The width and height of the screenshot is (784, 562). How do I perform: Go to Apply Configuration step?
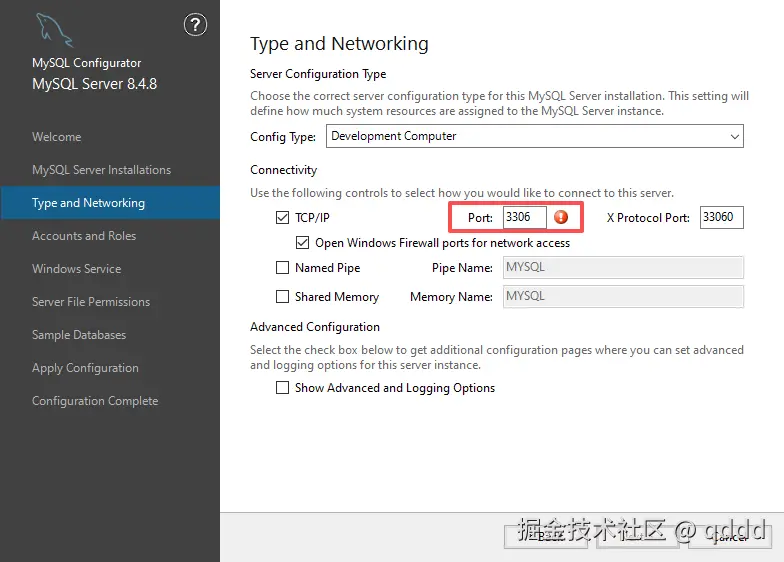pos(86,368)
